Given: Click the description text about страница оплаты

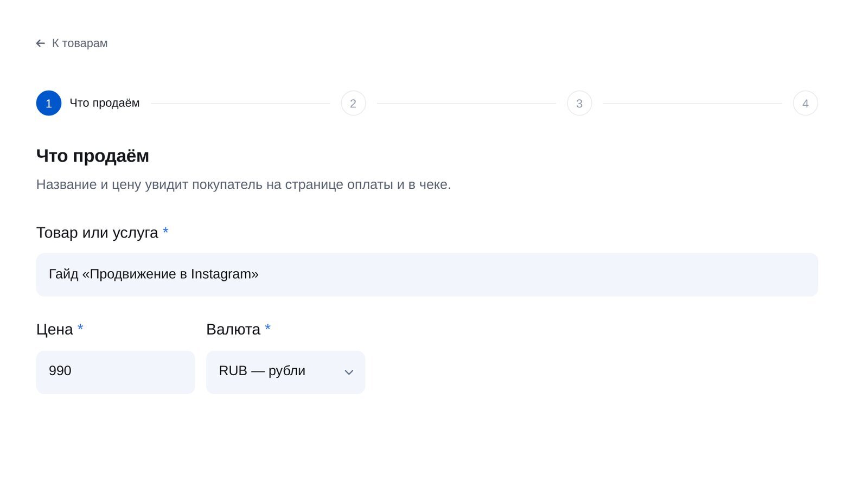Looking at the screenshot, I should [244, 184].
